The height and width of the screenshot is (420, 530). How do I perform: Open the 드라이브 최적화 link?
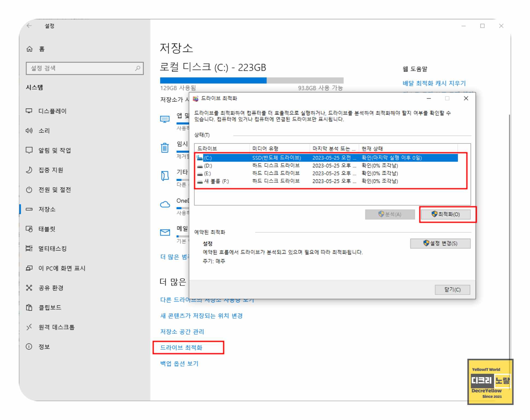[x=181, y=348]
